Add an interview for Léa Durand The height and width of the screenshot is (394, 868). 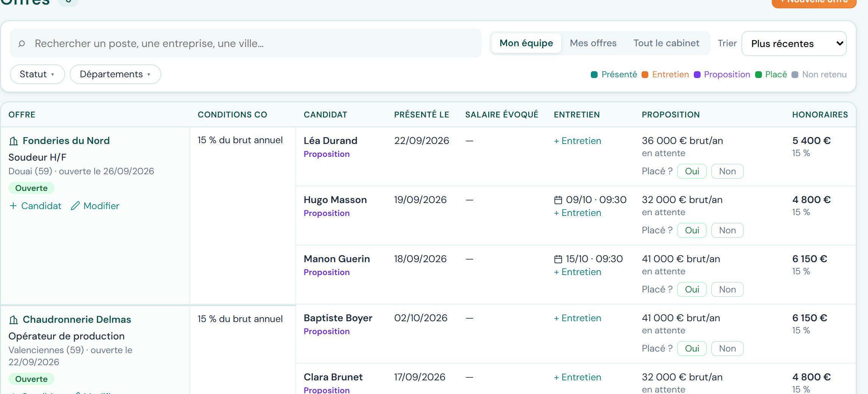coord(578,141)
